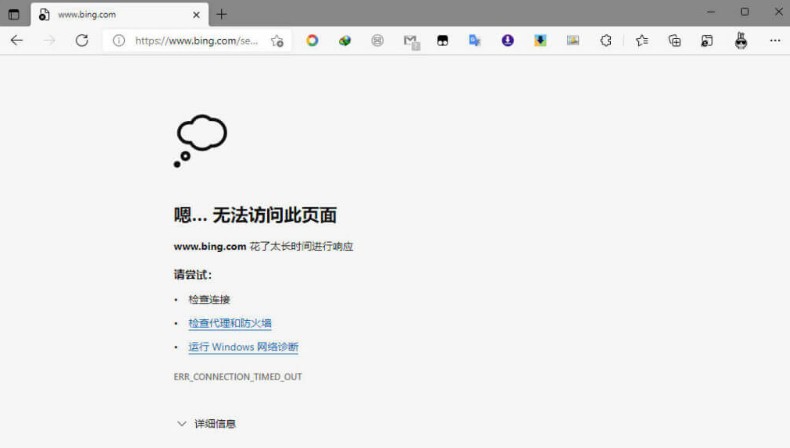
Task: Open the colorful ring extension icon
Action: pyautogui.click(x=312, y=40)
